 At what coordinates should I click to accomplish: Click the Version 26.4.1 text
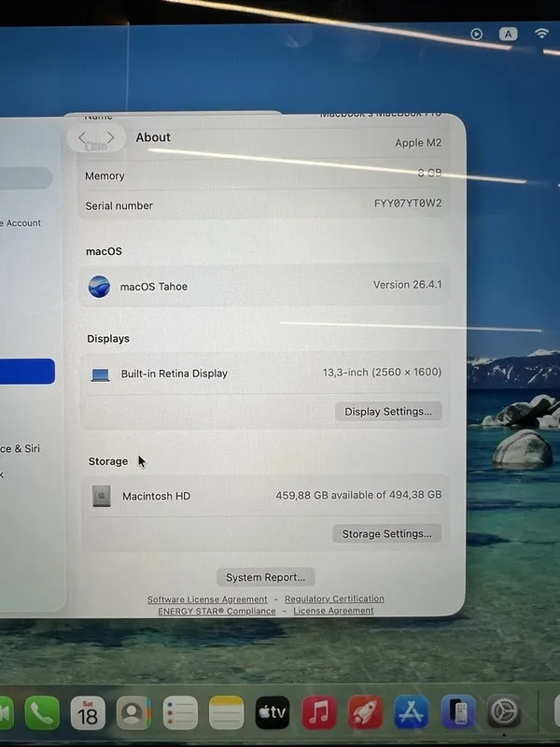click(407, 285)
